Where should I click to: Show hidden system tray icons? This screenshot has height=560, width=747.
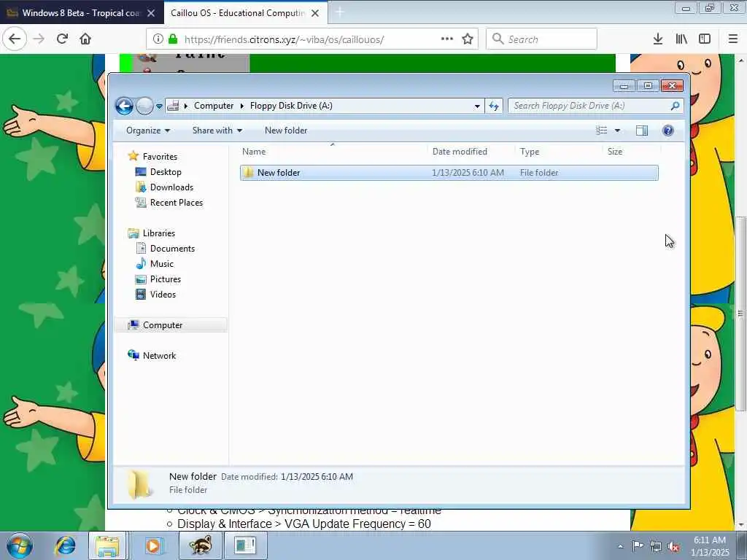point(620,546)
